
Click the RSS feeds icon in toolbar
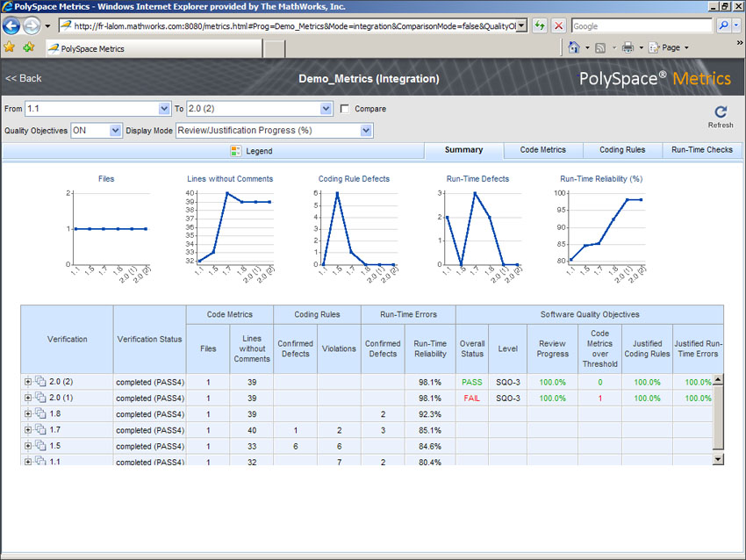tap(600, 47)
